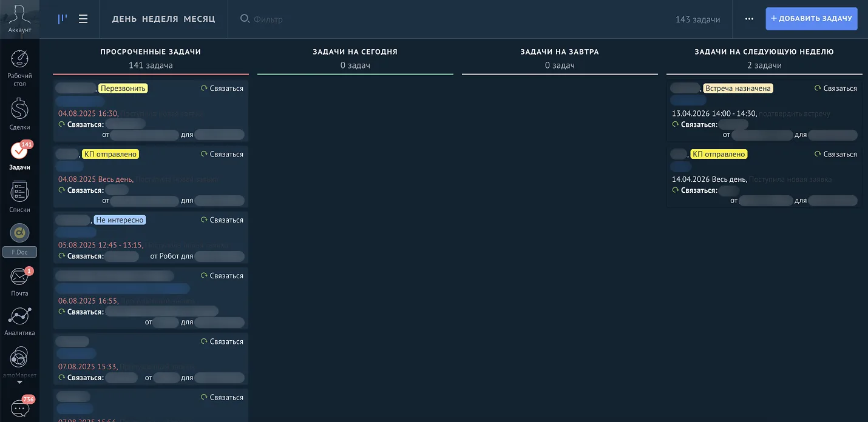Image resolution: width=868 pixels, height=422 pixels.
Task: Select the ДЕНЬ view tab
Action: click(124, 19)
